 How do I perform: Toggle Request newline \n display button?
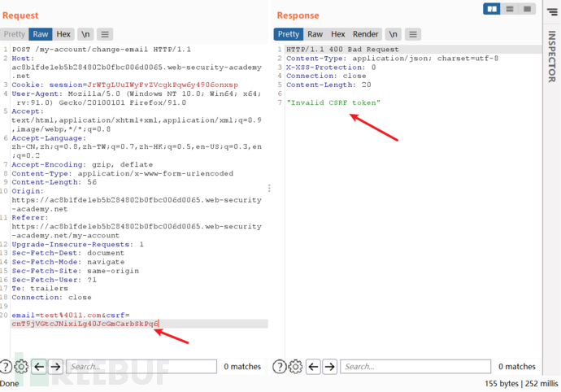click(x=85, y=34)
